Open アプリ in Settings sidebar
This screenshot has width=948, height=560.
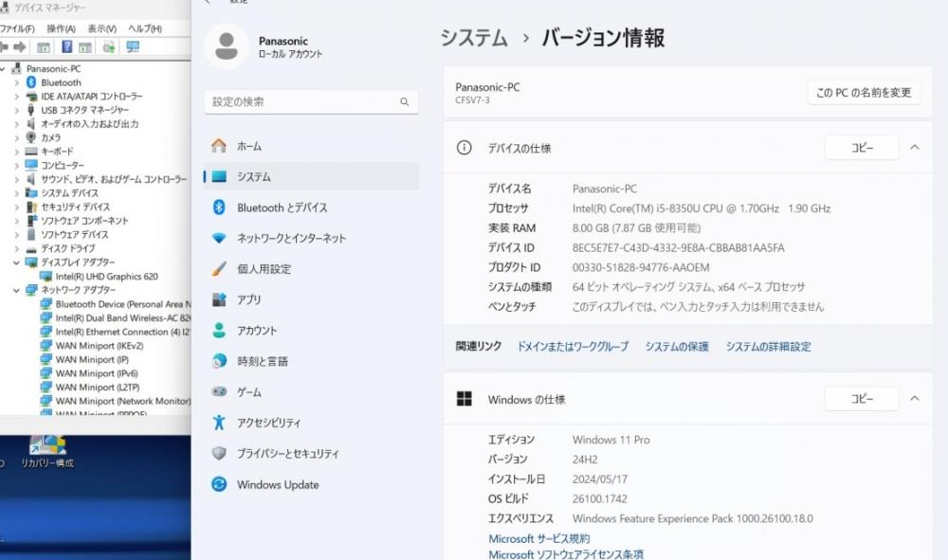coord(311,299)
